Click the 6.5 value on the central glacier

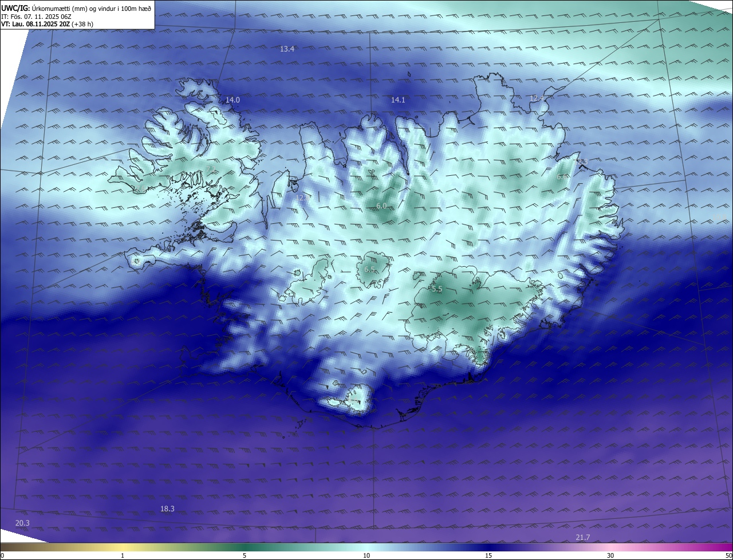[x=369, y=269]
